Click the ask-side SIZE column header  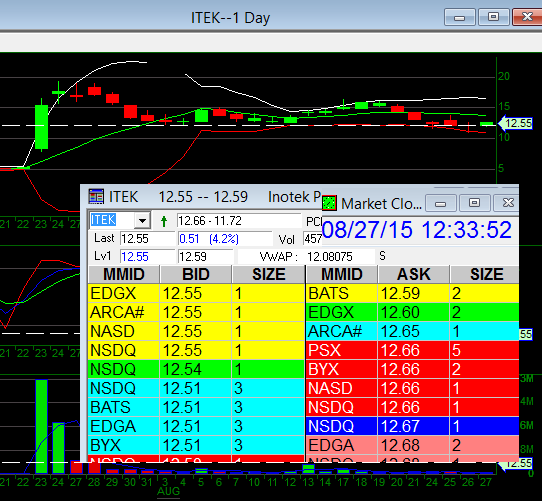485,275
